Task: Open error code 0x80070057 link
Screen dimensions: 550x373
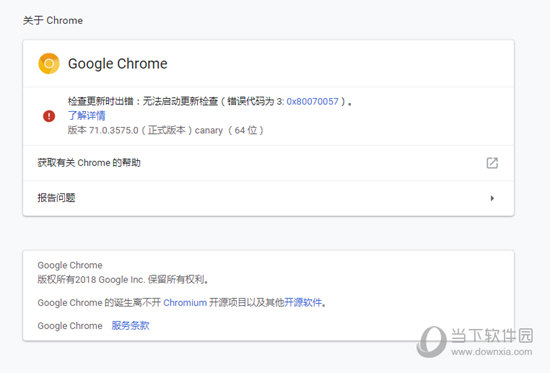Action: 312,101
